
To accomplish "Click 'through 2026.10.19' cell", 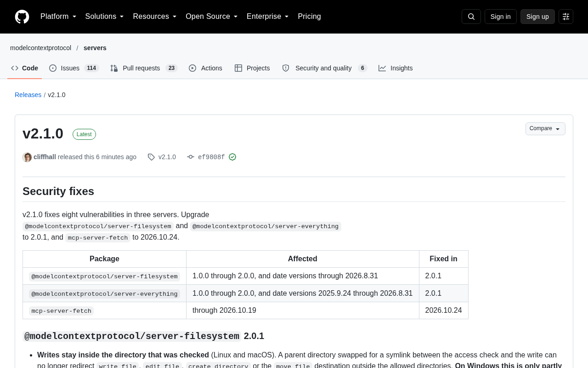I will tap(303, 310).
